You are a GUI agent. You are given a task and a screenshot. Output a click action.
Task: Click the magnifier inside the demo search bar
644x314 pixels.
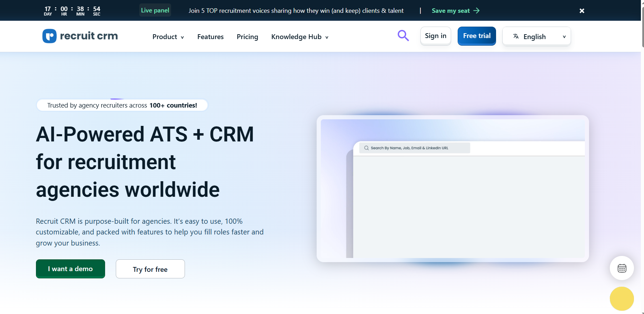click(366, 148)
